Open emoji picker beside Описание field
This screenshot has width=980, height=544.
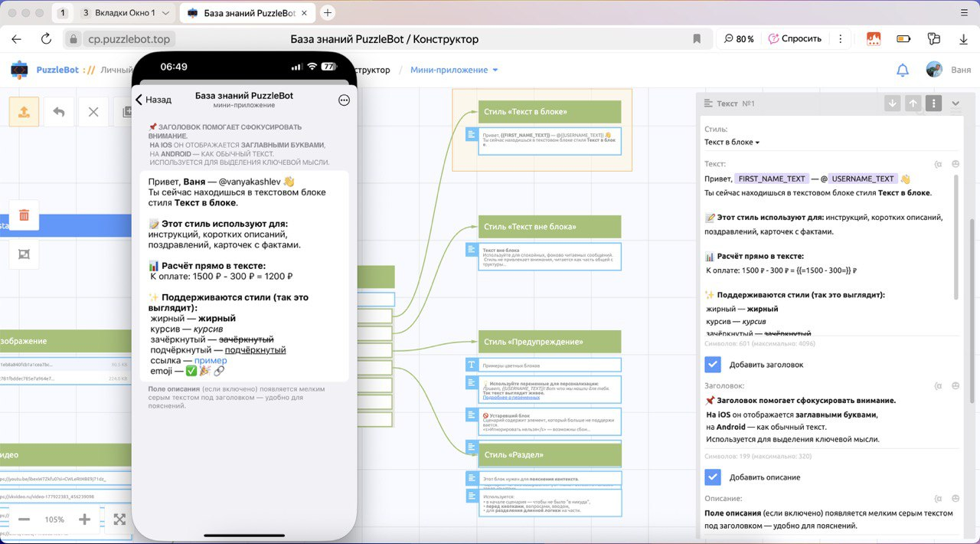(955, 498)
